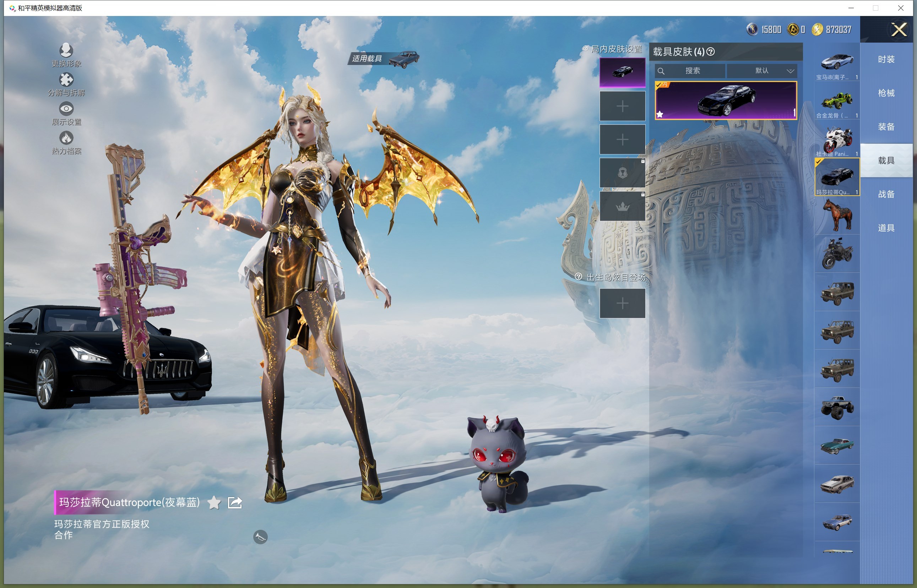Select the teal coupe vehicle
The height and width of the screenshot is (588, 917).
[x=837, y=445]
